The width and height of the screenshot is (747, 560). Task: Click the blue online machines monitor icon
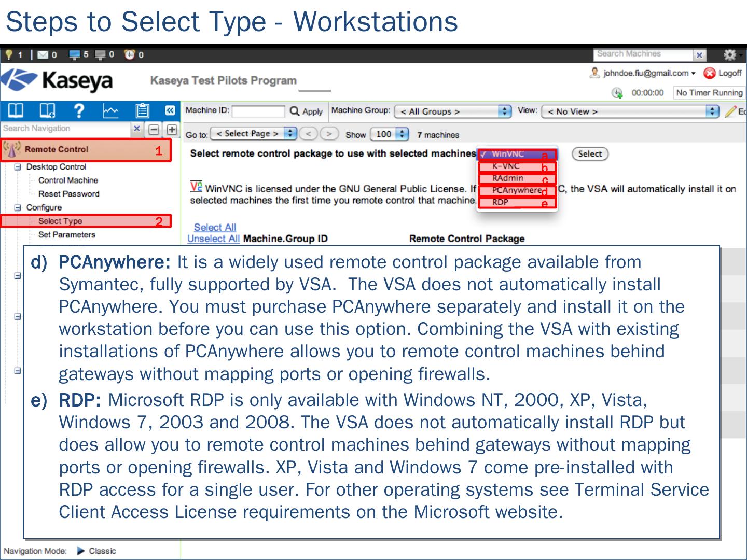(75, 54)
